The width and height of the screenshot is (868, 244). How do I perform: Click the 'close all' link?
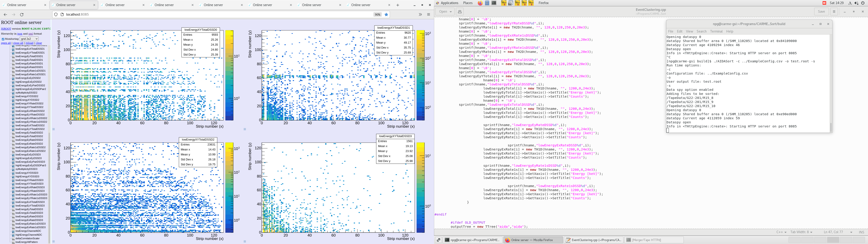(18, 43)
